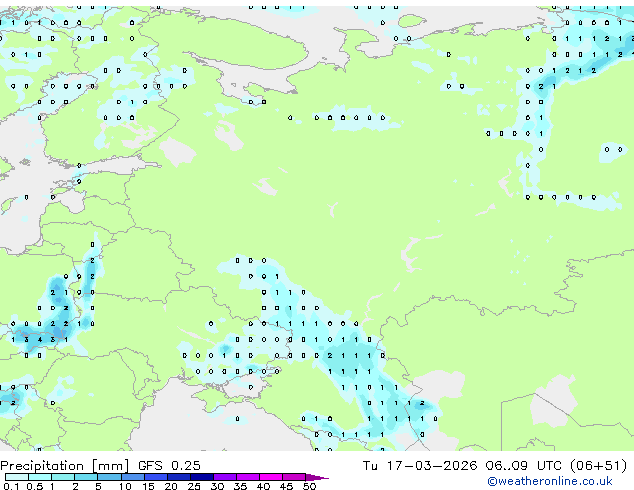Click the 40–45 mm magenta legend swatch
This screenshot has width=634, height=490.
coord(271,477)
